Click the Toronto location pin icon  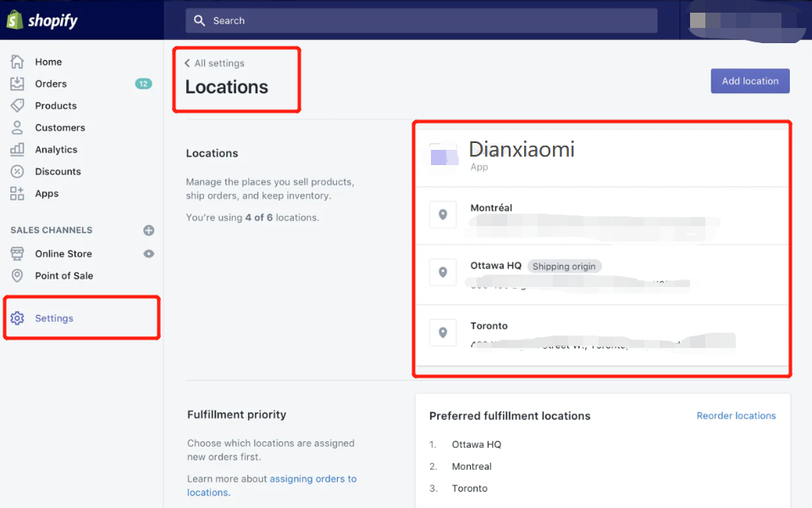443,333
